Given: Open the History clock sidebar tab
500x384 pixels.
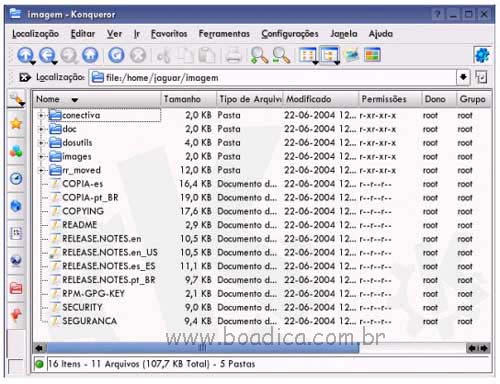Looking at the screenshot, I should point(16,179).
